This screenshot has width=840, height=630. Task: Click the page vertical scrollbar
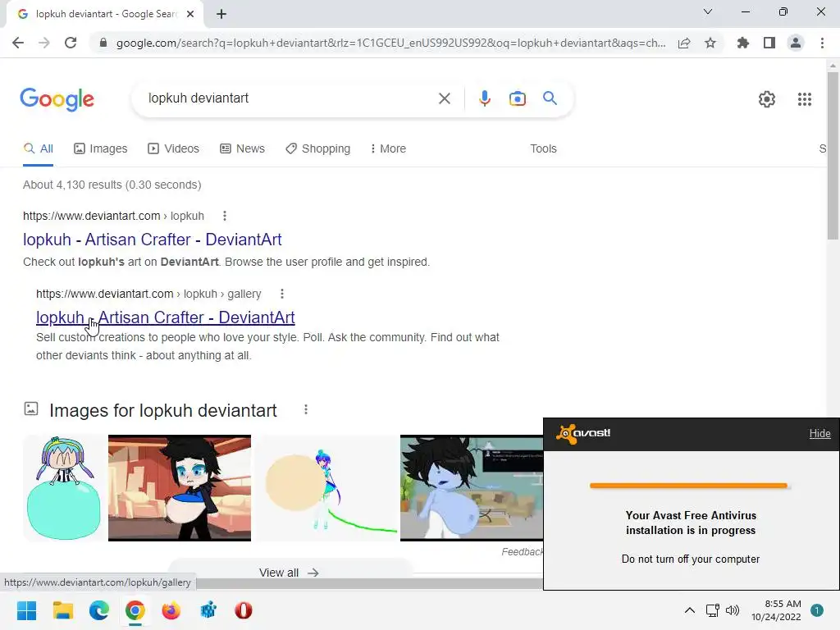[x=833, y=155]
